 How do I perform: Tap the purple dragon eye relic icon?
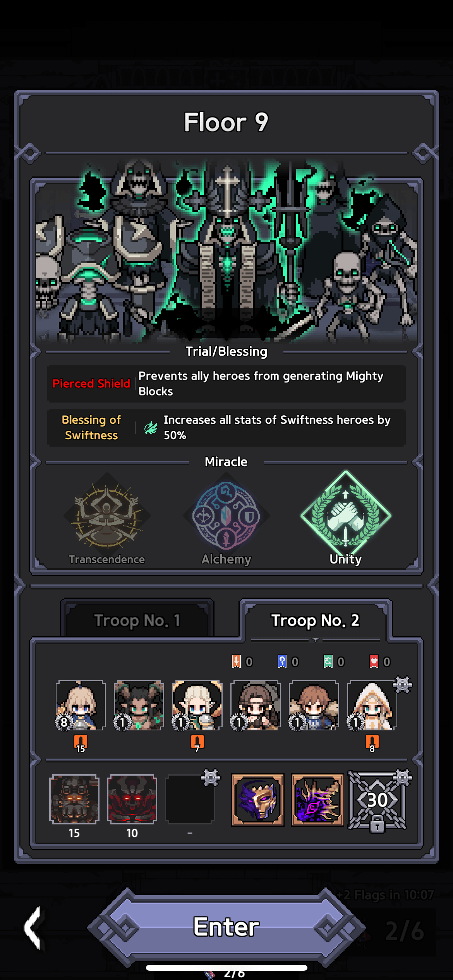pyautogui.click(x=317, y=800)
